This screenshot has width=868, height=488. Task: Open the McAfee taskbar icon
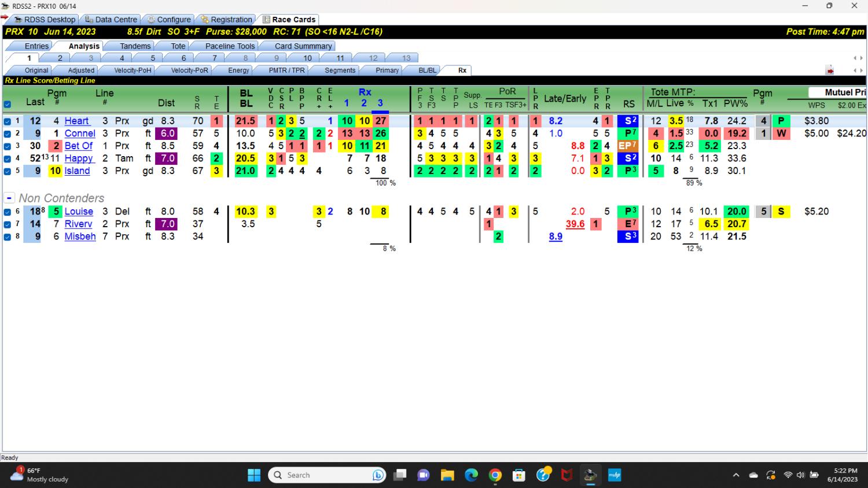point(567,475)
